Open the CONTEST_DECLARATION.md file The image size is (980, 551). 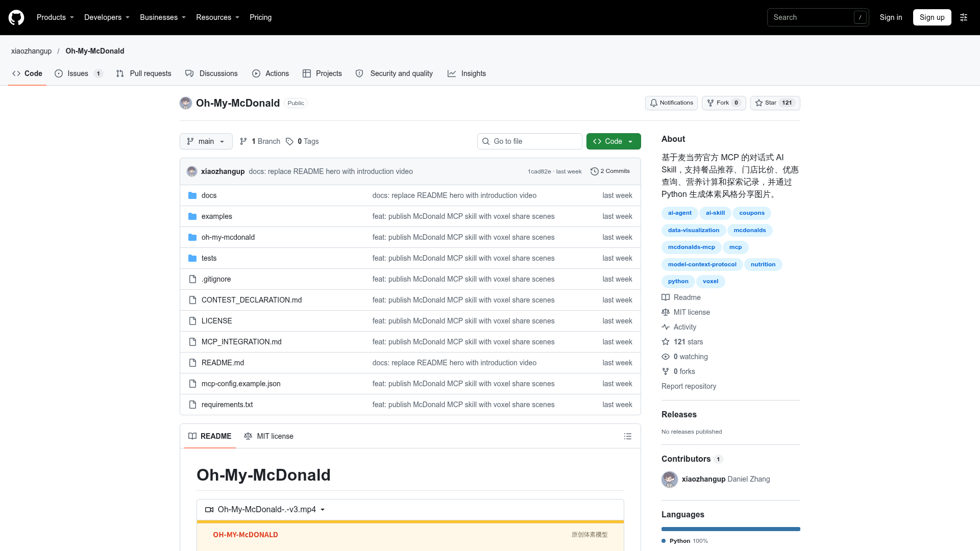point(252,300)
